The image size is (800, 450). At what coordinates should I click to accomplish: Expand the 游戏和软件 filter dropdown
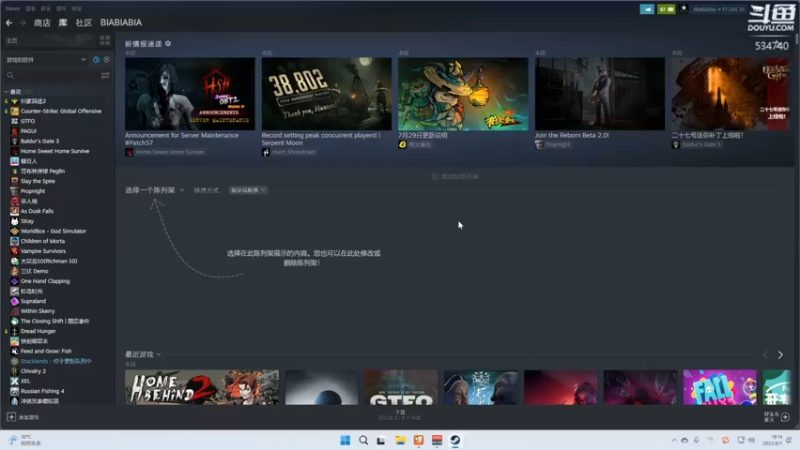click(46, 60)
